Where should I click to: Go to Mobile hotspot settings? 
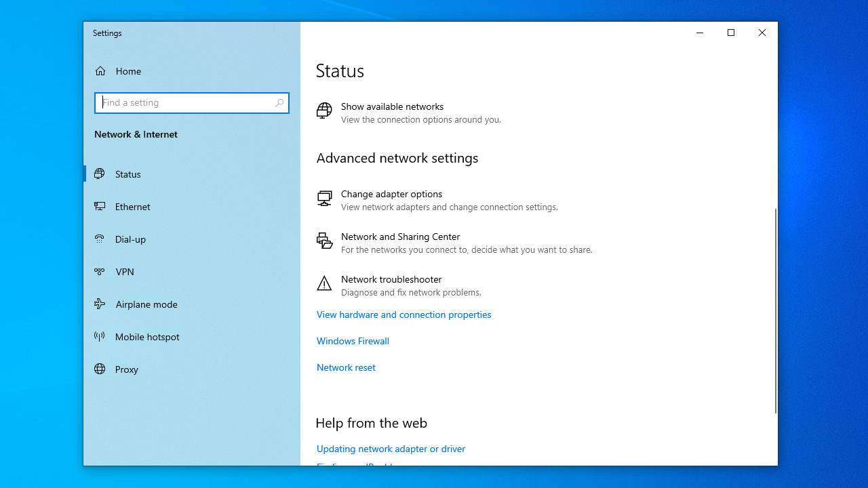[192, 337]
